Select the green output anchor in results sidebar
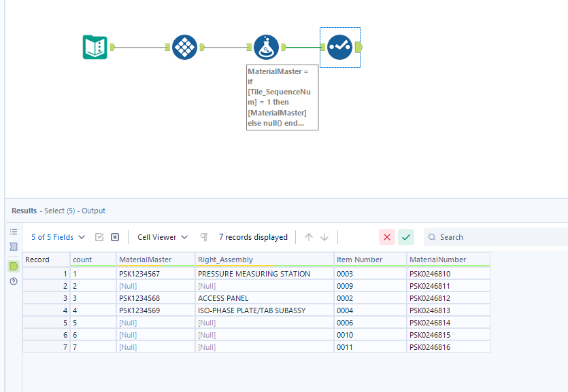Image resolution: width=568 pixels, height=392 pixels. pyautogui.click(x=14, y=266)
